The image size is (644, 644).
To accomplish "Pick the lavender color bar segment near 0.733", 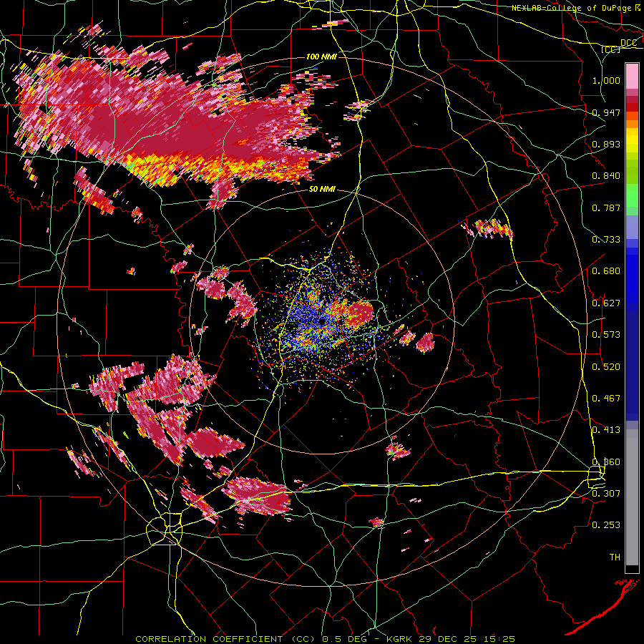I will (x=632, y=227).
